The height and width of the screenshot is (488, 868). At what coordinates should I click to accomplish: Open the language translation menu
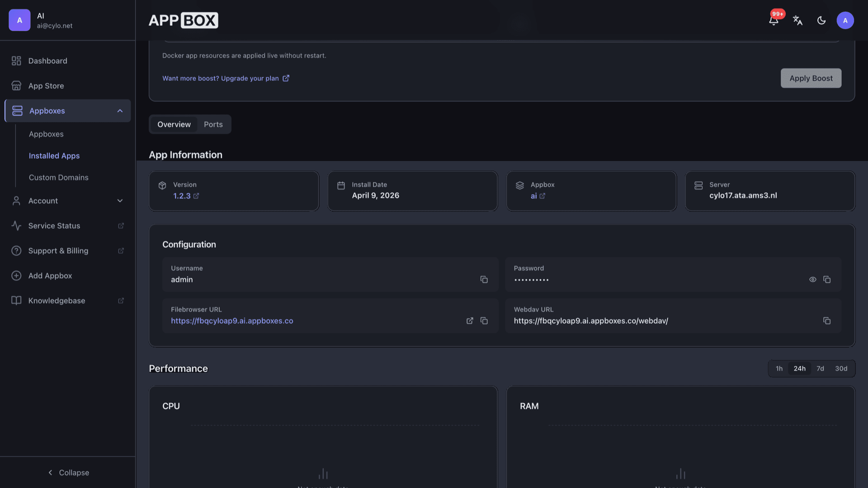[x=797, y=20]
